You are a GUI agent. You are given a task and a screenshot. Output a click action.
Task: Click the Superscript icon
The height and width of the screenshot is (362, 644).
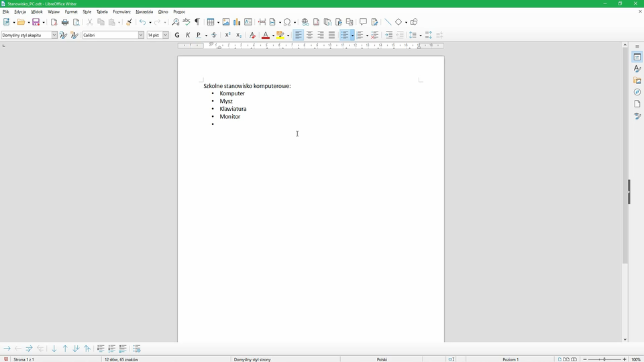tap(228, 35)
